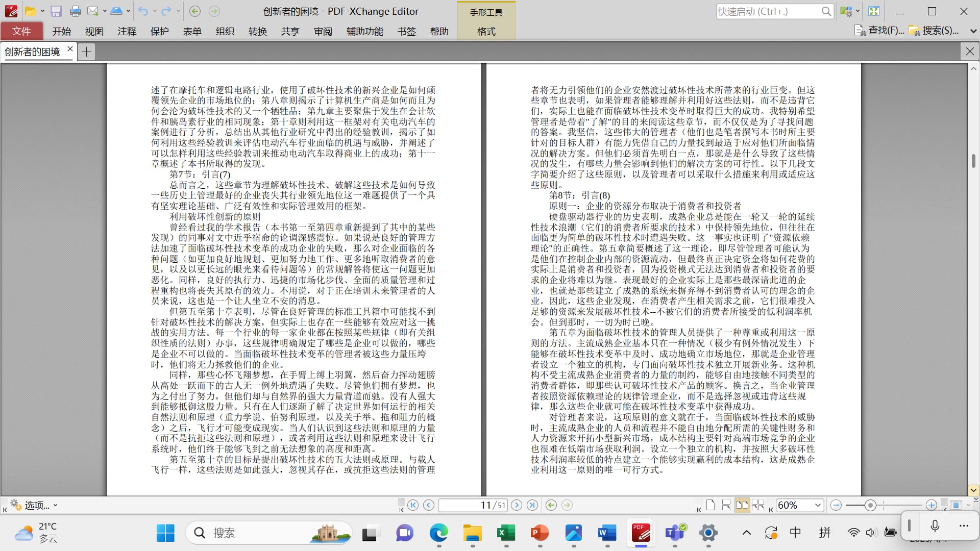Click the scanner icon in quick toolbar
980x551 pixels.
(x=116, y=11)
